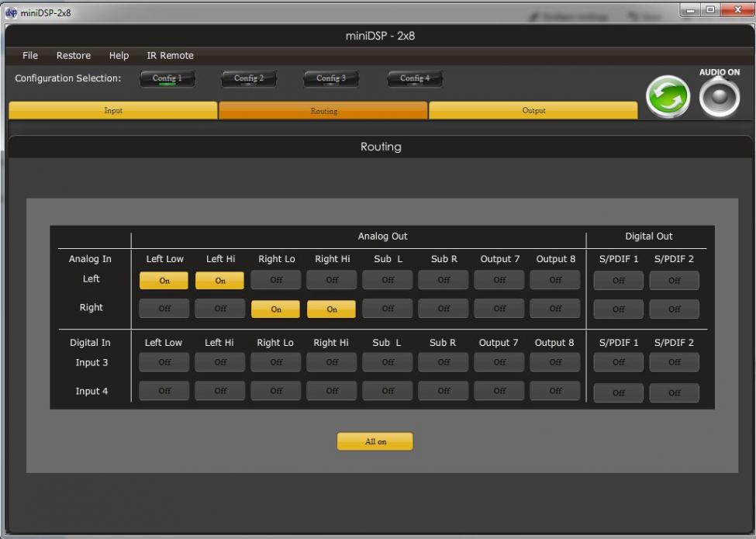Enable Input 3 to Output 8 routing
Image resolution: width=756 pixels, height=539 pixels.
point(555,362)
